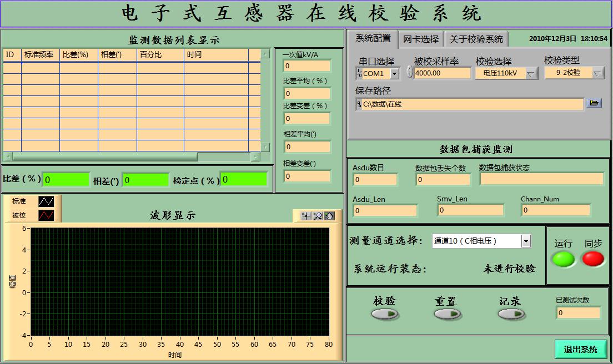
Task: Click the black waveform plot area
Action: coord(180,281)
